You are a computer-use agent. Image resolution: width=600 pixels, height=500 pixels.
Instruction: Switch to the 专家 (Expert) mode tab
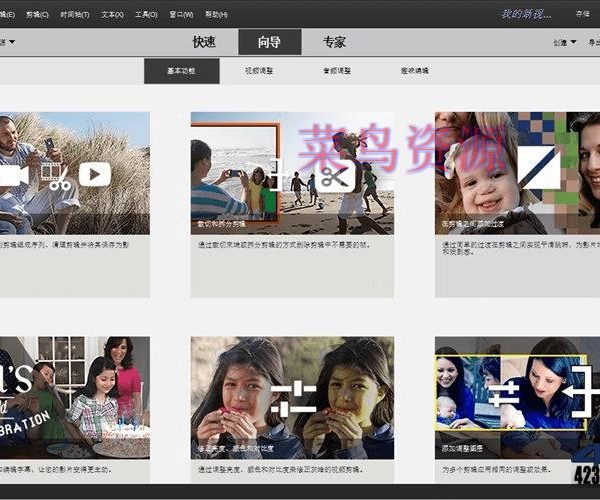point(334,42)
